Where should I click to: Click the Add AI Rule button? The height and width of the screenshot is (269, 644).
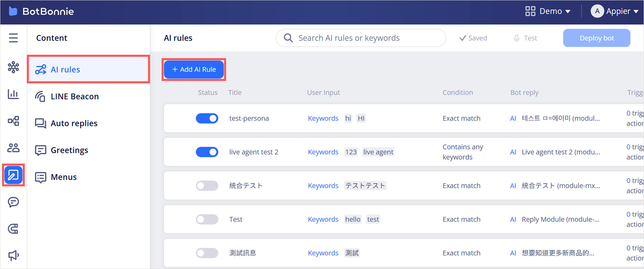[x=194, y=69]
